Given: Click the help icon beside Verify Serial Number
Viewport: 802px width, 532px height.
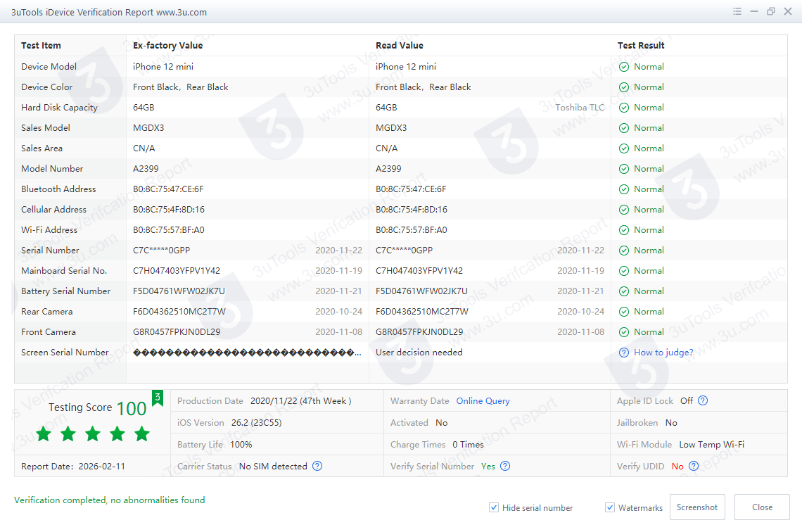Looking at the screenshot, I should pos(505,466).
